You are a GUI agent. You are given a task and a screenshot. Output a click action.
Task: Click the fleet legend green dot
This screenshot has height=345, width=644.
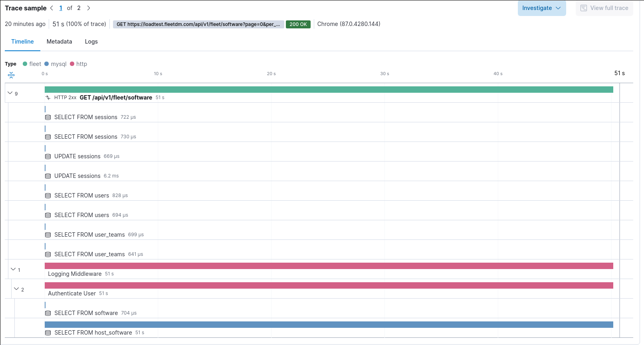[x=25, y=64]
